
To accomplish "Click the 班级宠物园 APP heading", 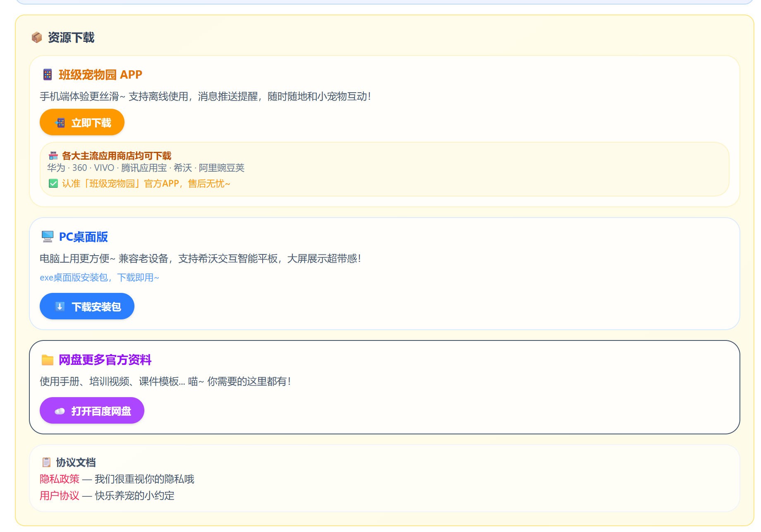I will 101,74.
